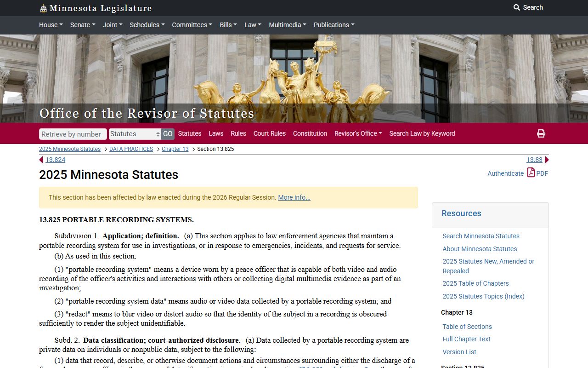The image size is (588, 368).
Task: Expand the House dropdown menu
Action: tap(51, 25)
